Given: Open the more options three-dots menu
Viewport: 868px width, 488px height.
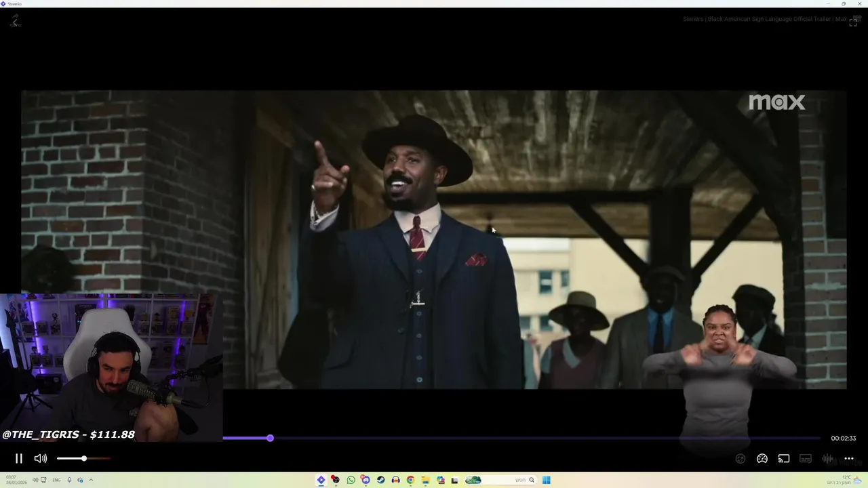Looking at the screenshot, I should click(849, 459).
